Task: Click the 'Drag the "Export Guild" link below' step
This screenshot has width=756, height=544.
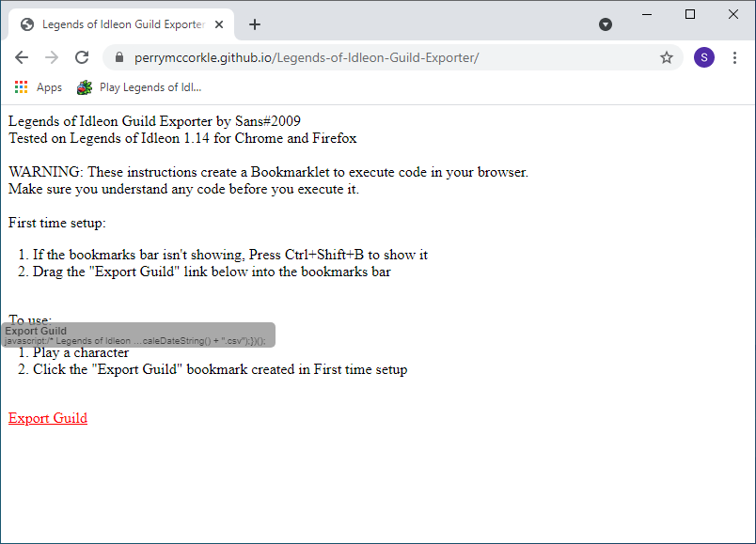Action: click(212, 272)
